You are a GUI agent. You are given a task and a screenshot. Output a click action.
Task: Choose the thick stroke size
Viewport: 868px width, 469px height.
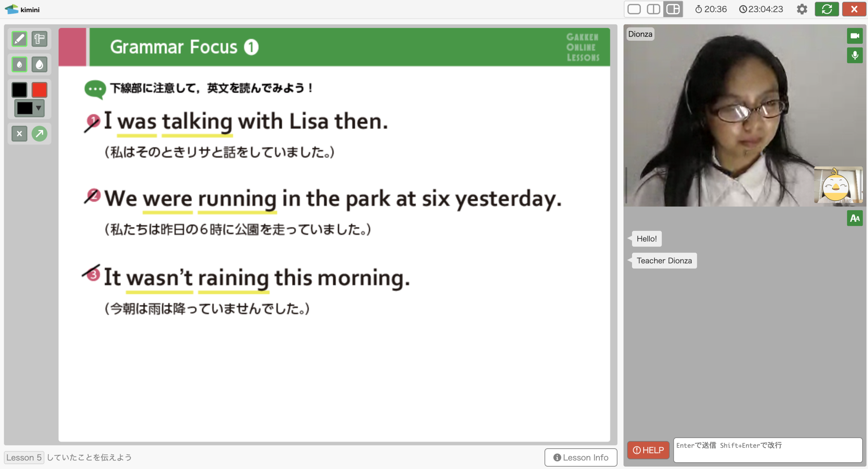[39, 64]
